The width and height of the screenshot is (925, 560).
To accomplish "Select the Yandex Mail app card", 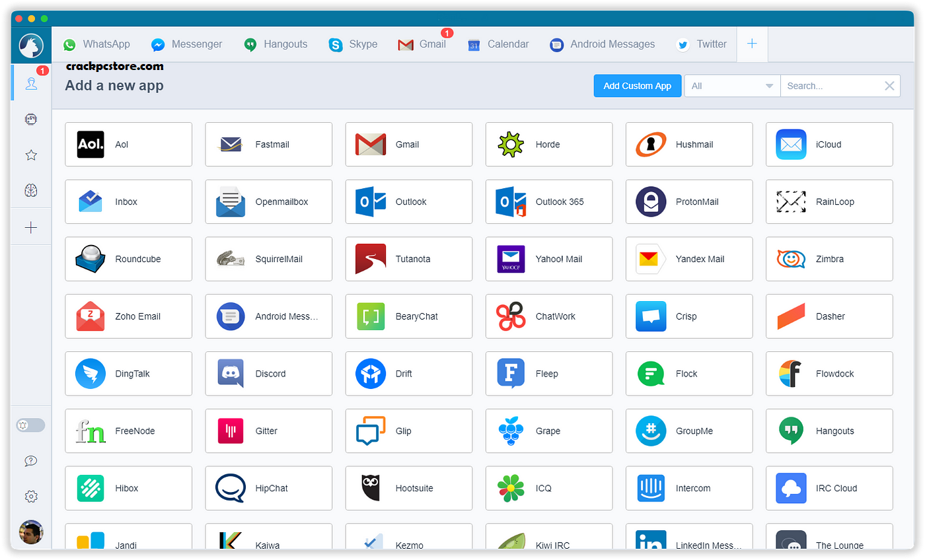I will pyautogui.click(x=689, y=259).
